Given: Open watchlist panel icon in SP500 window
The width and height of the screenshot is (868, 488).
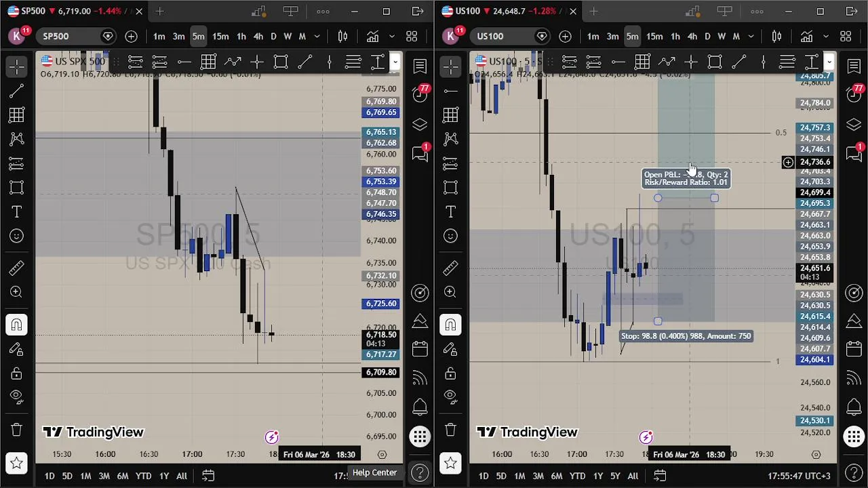Looking at the screenshot, I should [x=420, y=66].
